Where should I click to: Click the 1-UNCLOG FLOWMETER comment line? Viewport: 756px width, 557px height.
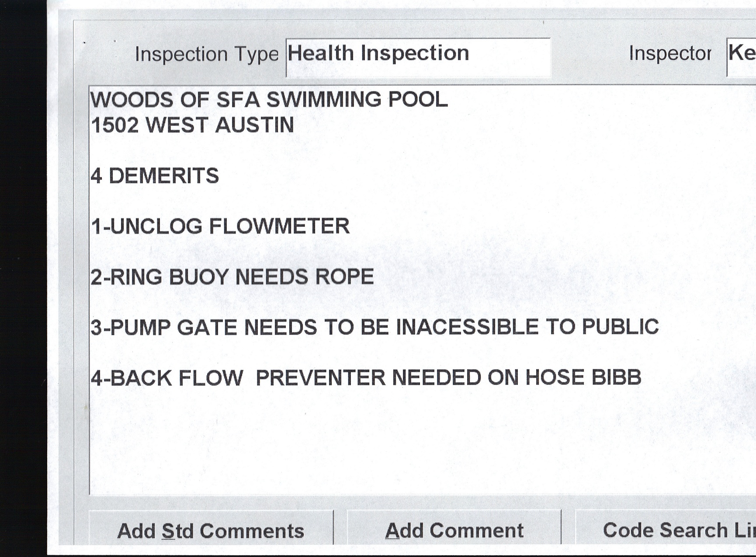pos(220,226)
